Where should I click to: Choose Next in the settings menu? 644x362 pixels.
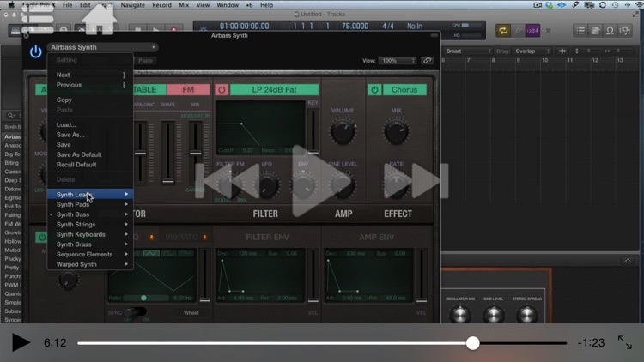tap(90, 75)
